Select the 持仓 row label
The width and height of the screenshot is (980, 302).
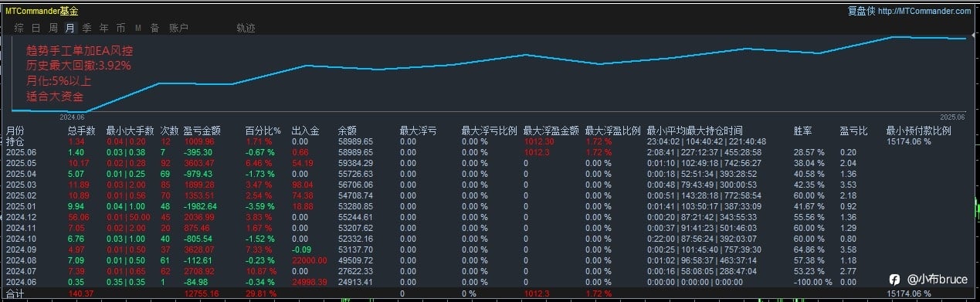(x=15, y=142)
